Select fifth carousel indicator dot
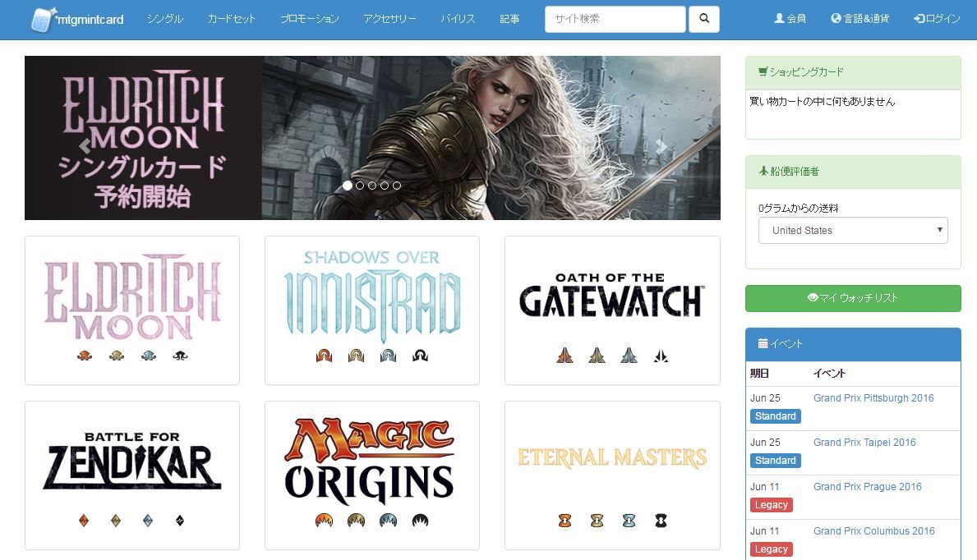977x560 pixels. click(x=397, y=186)
